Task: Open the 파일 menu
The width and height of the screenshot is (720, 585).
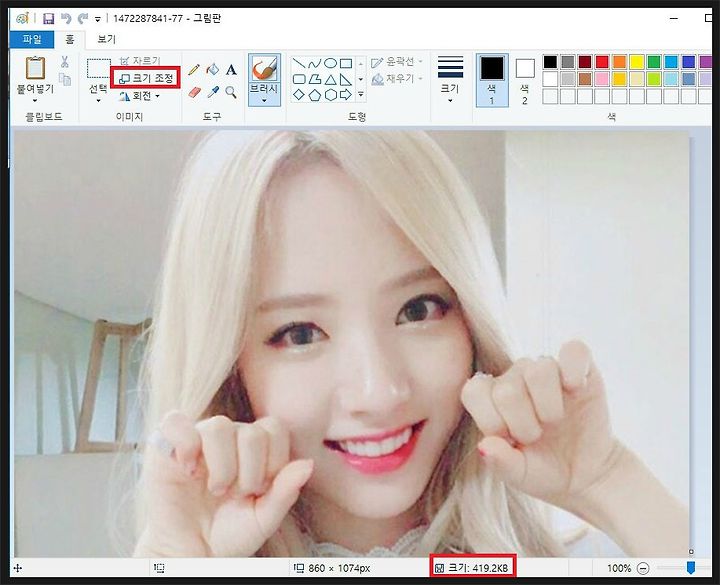Action: [32, 39]
